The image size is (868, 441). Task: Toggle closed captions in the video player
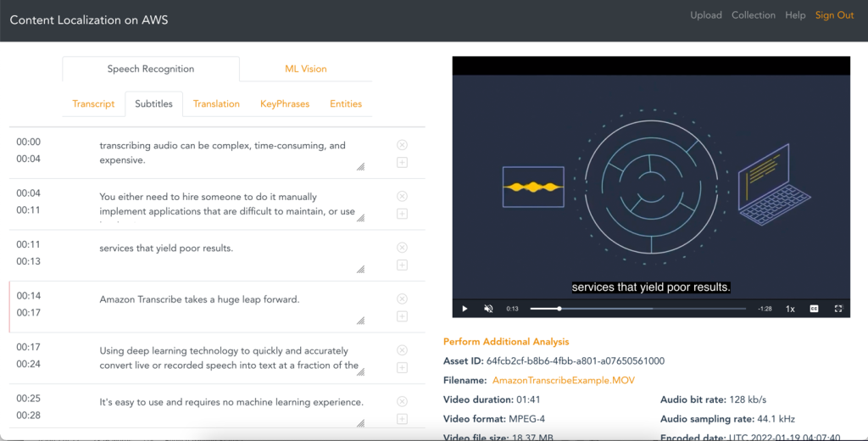click(x=814, y=309)
